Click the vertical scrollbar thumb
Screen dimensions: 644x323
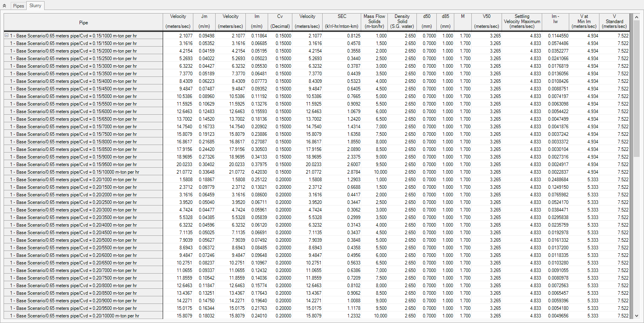click(636, 88)
